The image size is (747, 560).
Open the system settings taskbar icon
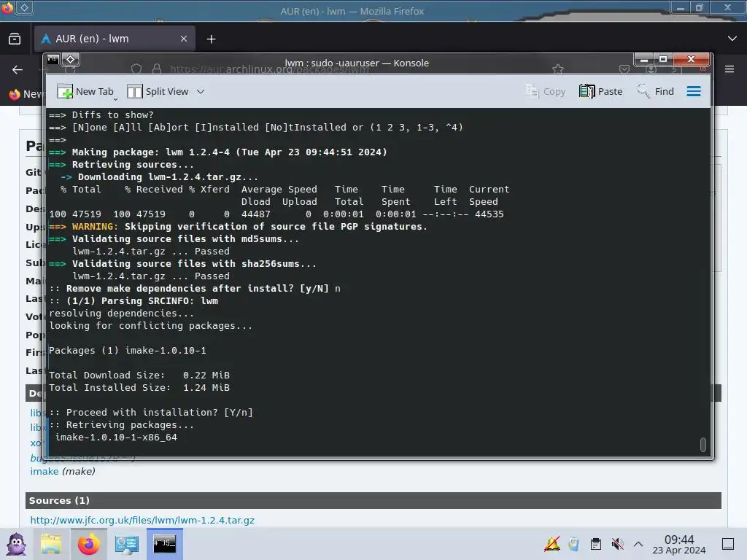(126, 544)
